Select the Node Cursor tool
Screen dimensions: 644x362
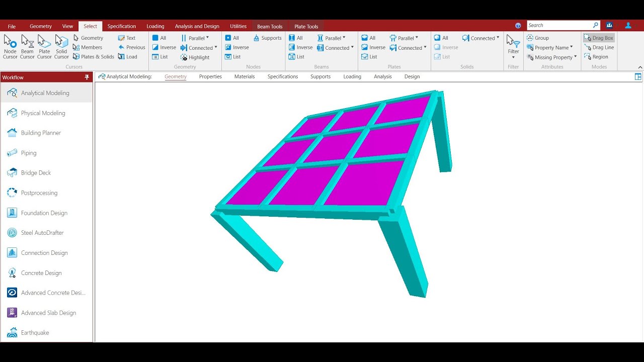pyautogui.click(x=10, y=47)
